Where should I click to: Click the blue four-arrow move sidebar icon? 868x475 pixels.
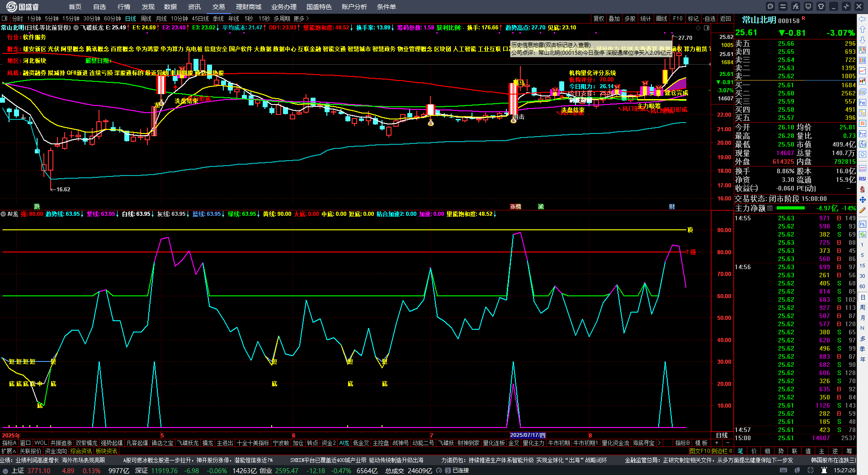(x=863, y=199)
